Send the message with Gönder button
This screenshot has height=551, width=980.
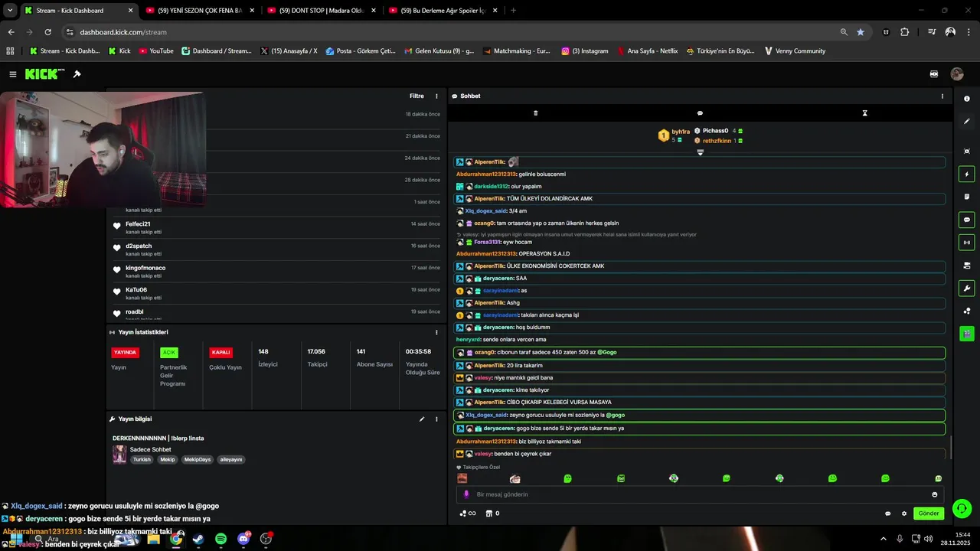point(929,514)
